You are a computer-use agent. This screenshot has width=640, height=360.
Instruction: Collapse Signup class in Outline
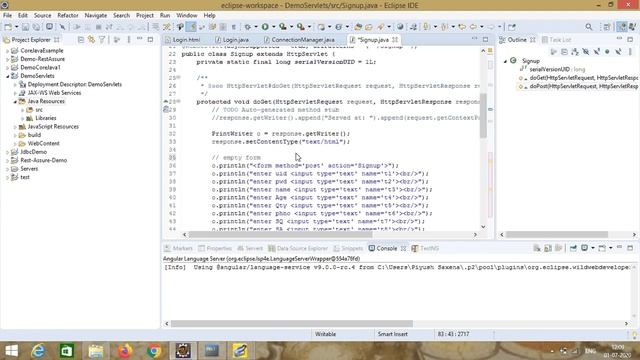click(505, 61)
